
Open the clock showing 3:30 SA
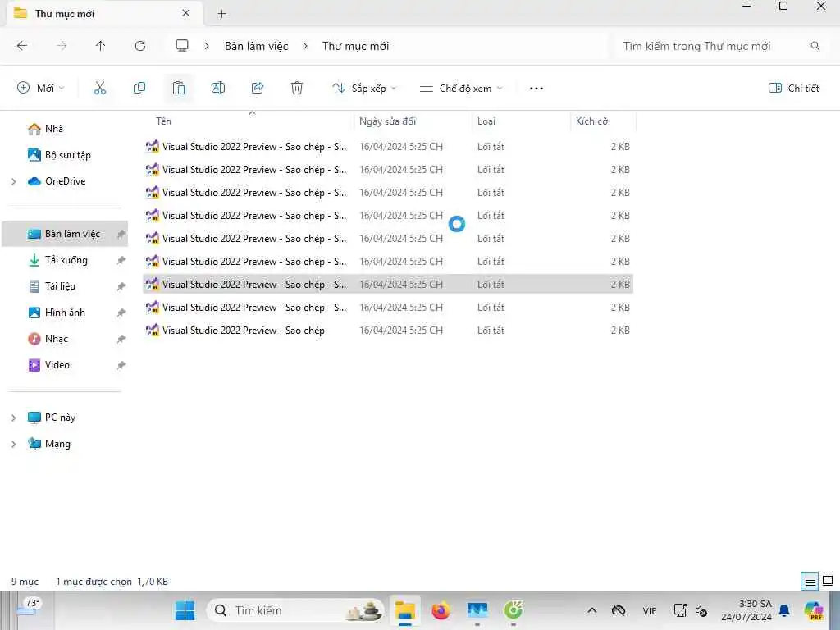click(x=746, y=610)
